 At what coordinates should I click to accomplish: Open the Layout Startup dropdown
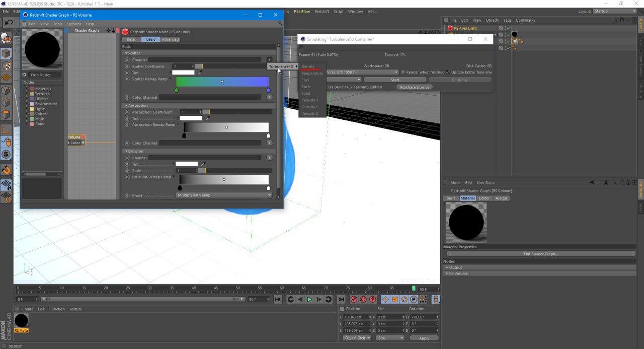coord(614,11)
